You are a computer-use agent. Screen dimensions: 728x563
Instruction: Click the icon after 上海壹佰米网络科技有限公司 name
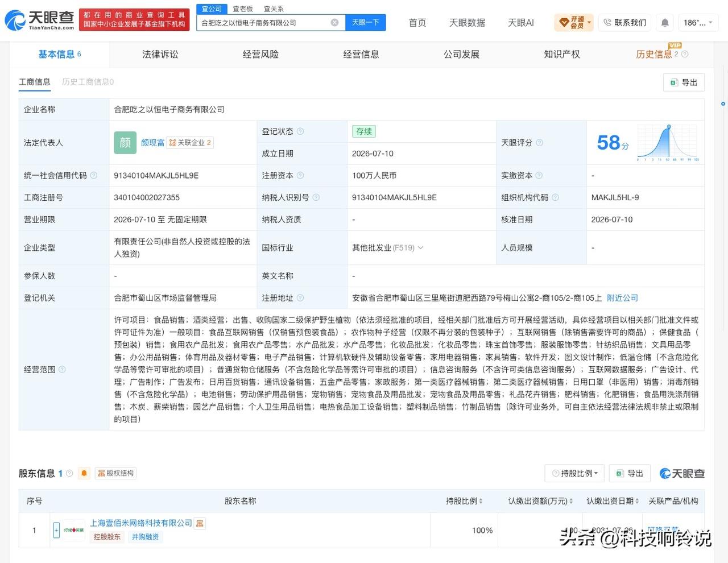click(x=200, y=523)
